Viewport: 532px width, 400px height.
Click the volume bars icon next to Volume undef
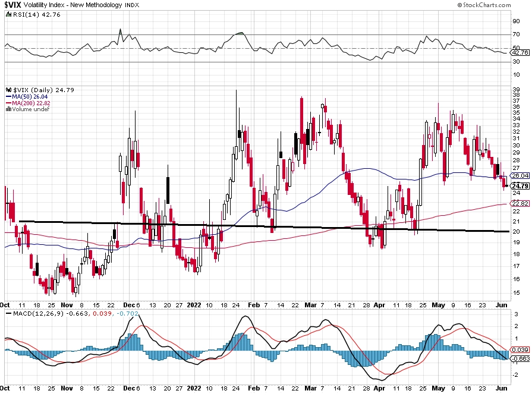click(x=9, y=109)
